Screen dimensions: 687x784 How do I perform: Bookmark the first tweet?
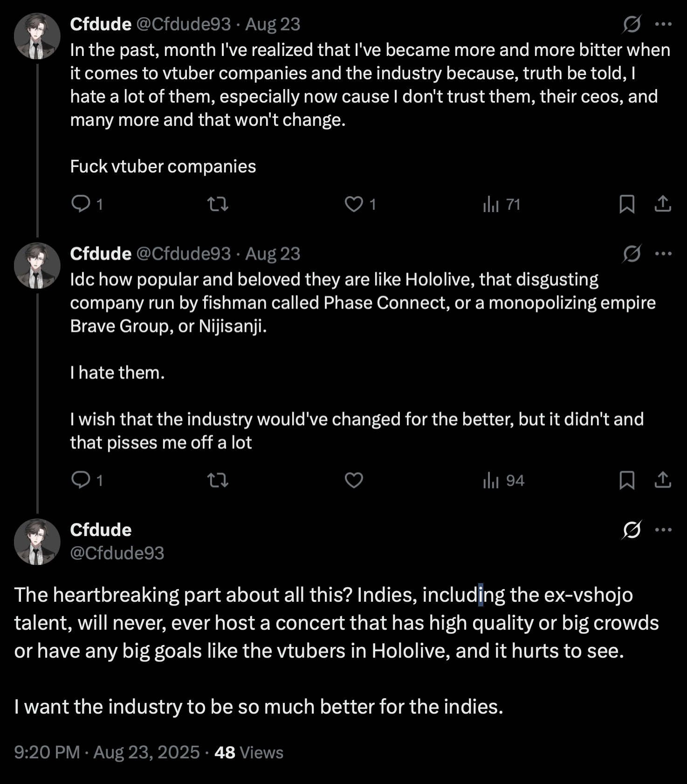pyautogui.click(x=627, y=204)
